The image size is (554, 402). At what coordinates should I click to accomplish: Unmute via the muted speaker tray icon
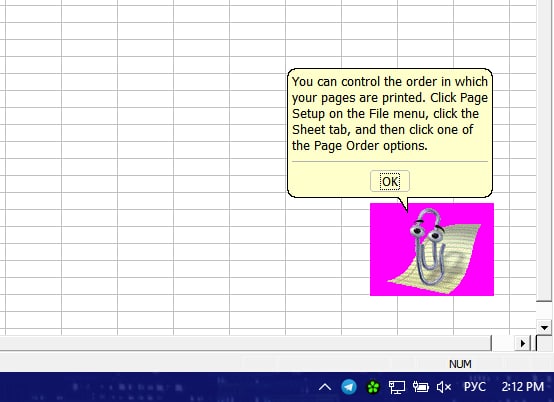(444, 387)
